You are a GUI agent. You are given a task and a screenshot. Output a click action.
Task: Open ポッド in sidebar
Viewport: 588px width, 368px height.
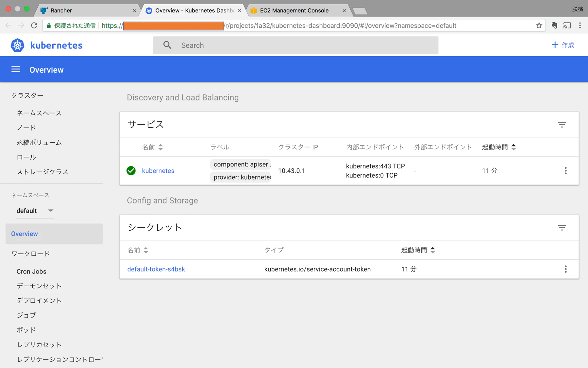[26, 330]
